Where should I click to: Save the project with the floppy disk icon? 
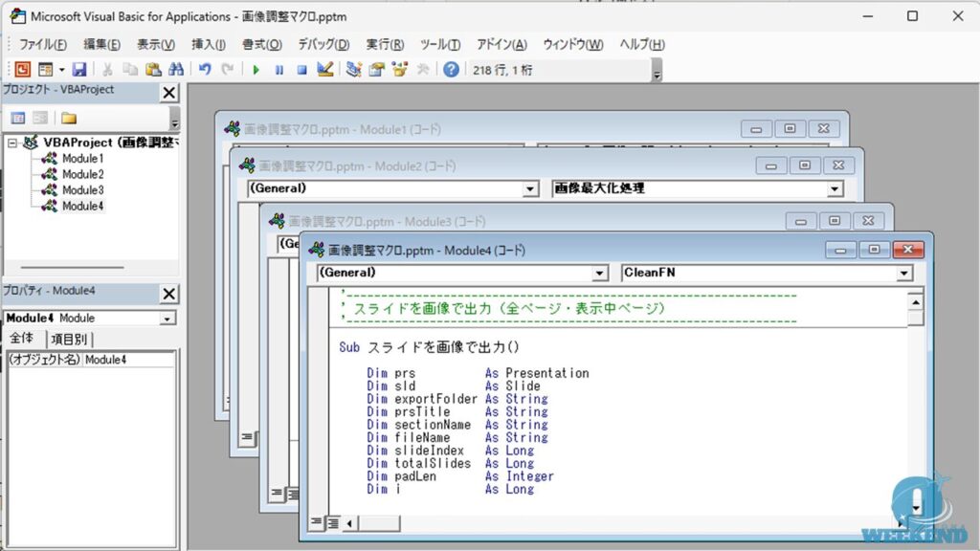coord(79,69)
